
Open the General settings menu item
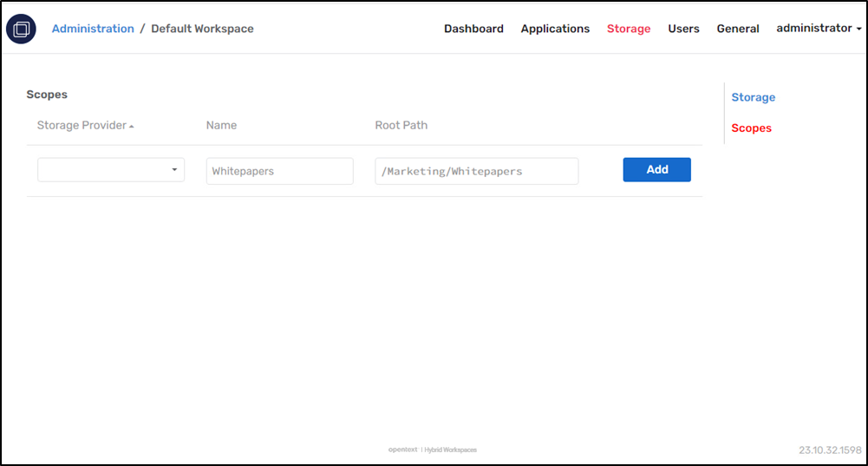(x=738, y=29)
